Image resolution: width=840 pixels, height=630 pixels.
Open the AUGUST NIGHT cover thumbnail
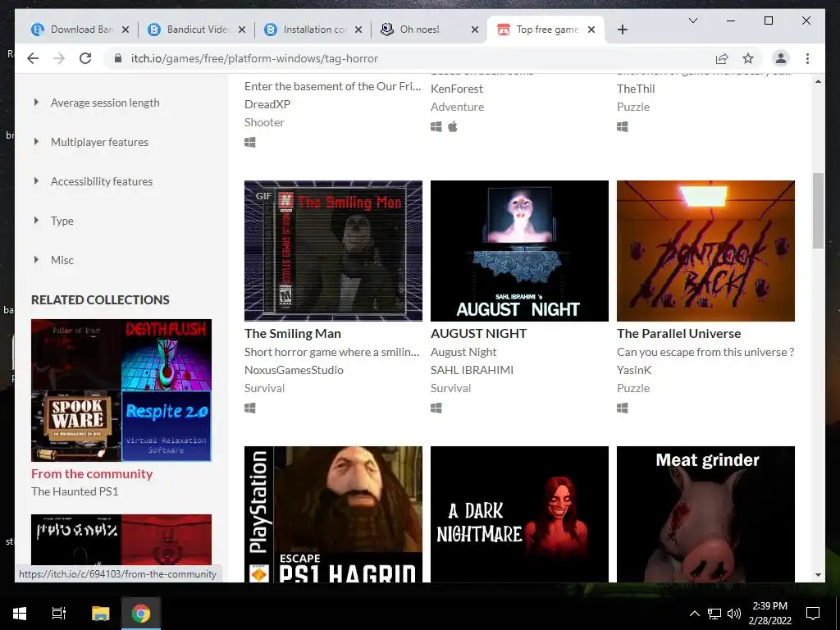(x=519, y=251)
